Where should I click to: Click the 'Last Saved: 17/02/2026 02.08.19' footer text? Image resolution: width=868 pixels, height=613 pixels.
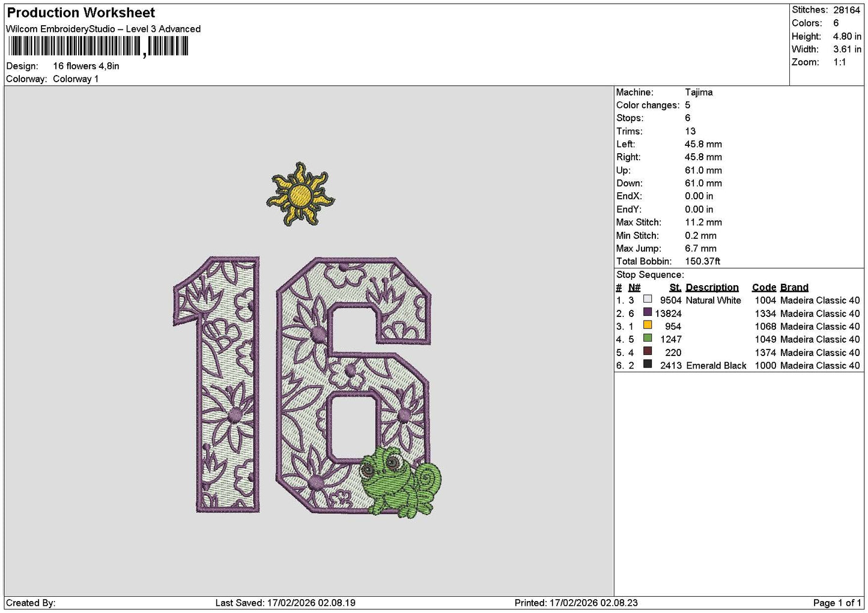[x=285, y=602]
